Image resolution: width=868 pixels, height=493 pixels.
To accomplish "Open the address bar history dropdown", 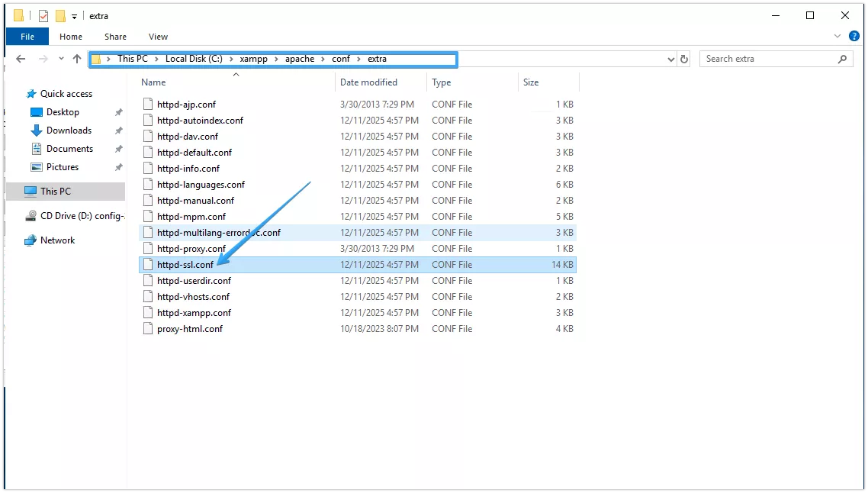I will coord(670,59).
